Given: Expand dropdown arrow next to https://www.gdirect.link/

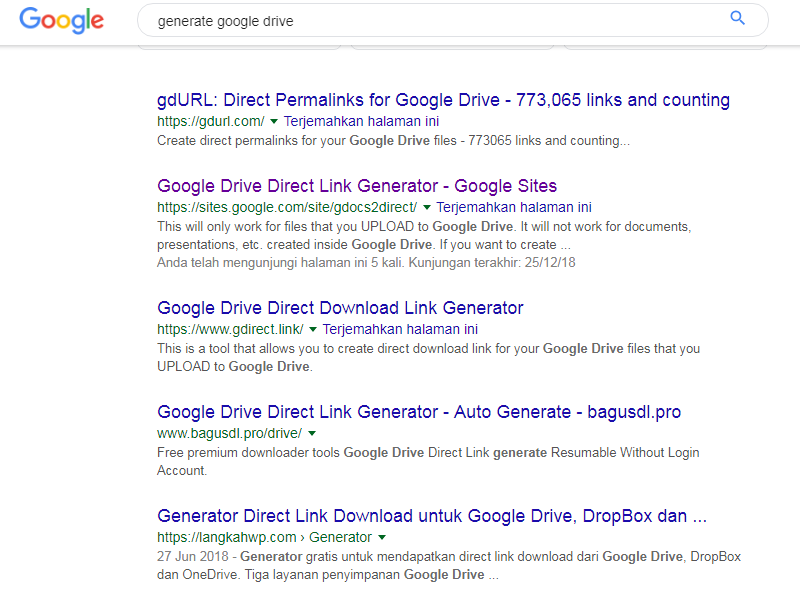Looking at the screenshot, I should point(313,329).
